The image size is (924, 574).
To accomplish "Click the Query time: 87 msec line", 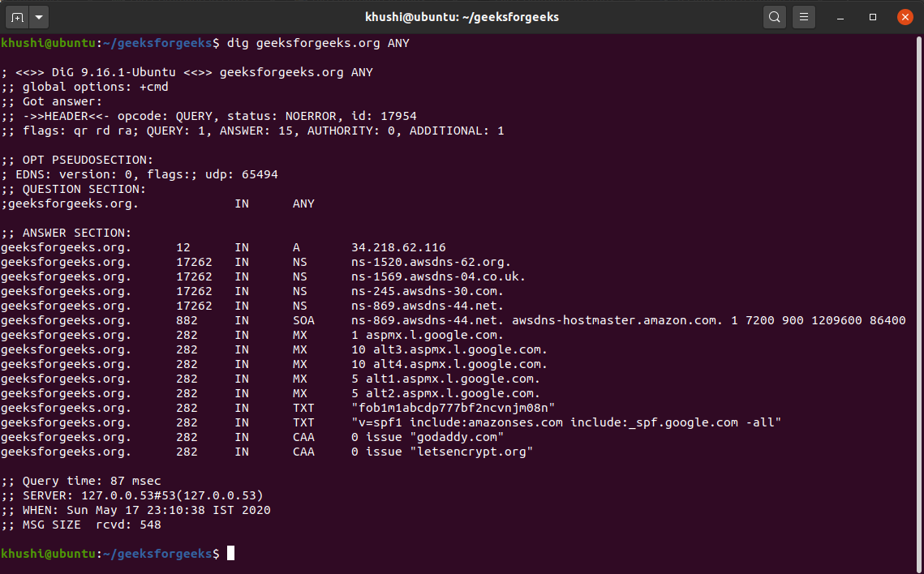I will tap(81, 481).
